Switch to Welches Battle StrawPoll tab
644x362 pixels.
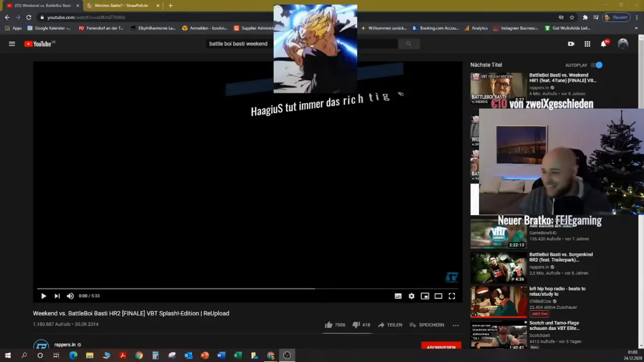[x=121, y=6]
